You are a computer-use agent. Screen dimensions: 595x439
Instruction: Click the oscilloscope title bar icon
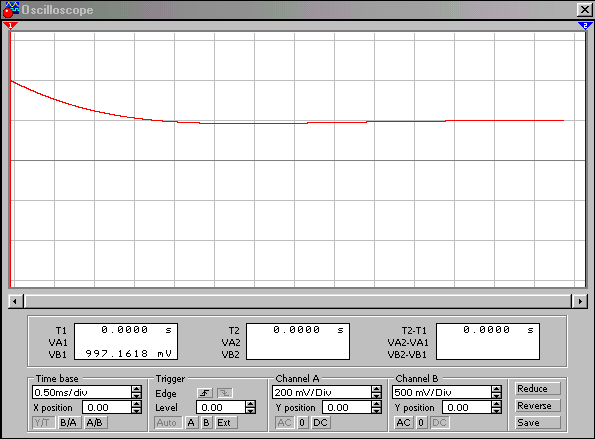click(x=10, y=9)
